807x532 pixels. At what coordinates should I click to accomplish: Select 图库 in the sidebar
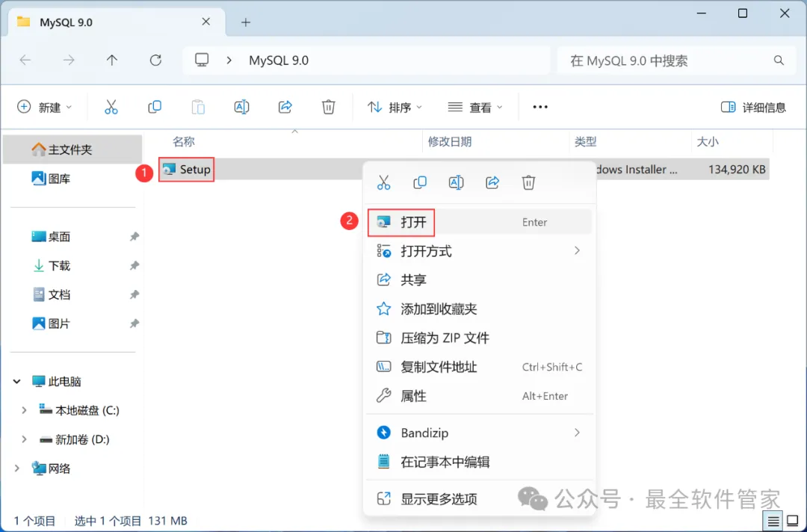[72, 179]
